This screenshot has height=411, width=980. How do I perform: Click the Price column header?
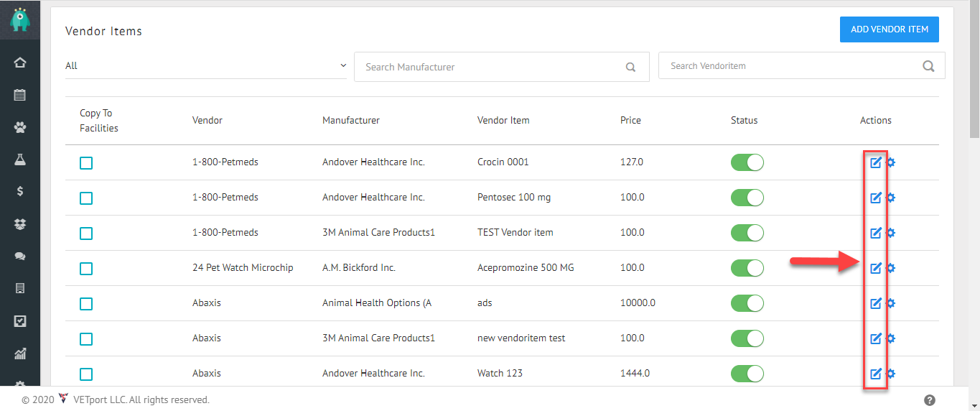pyautogui.click(x=630, y=120)
